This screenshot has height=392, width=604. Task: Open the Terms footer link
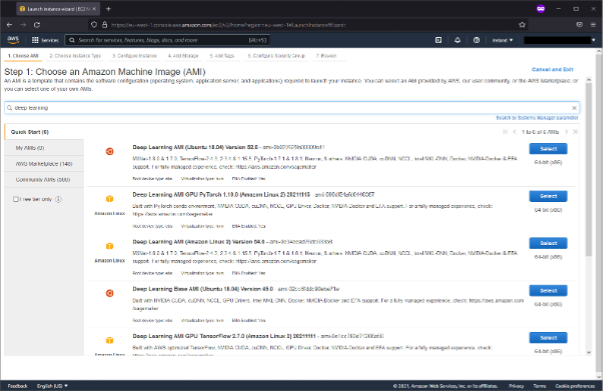point(539,386)
